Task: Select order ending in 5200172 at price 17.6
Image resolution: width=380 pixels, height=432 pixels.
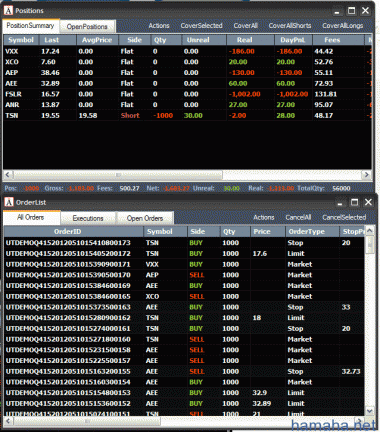Action: pos(184,253)
